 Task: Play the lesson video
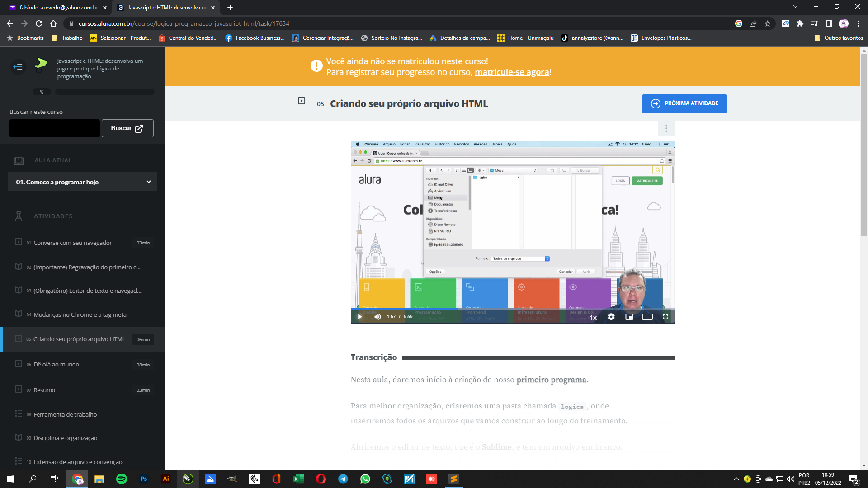pos(360,317)
